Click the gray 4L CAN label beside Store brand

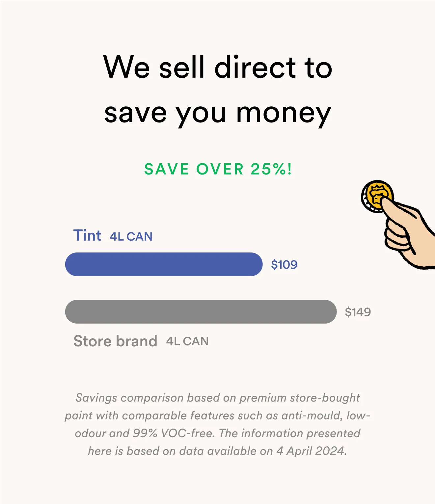[x=187, y=341]
